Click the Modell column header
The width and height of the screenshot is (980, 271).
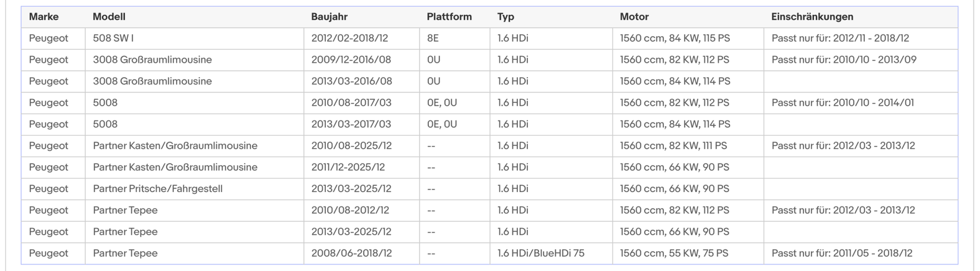click(x=109, y=17)
